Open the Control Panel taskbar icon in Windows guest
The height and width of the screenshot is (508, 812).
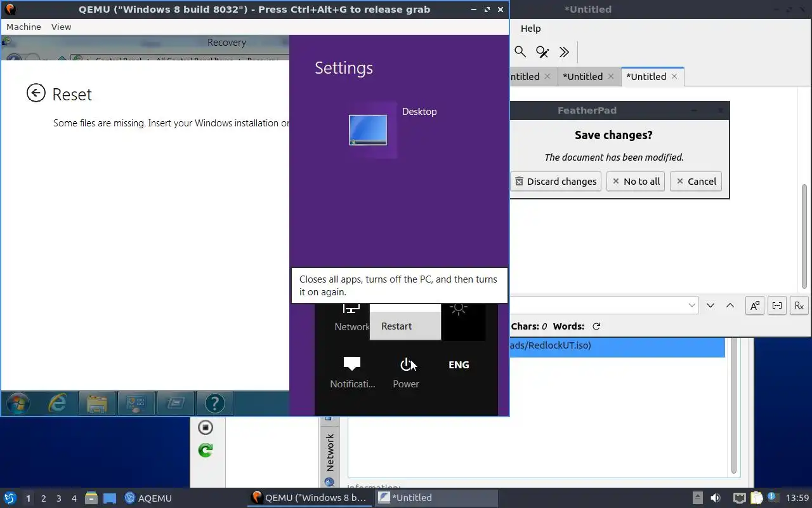point(136,403)
